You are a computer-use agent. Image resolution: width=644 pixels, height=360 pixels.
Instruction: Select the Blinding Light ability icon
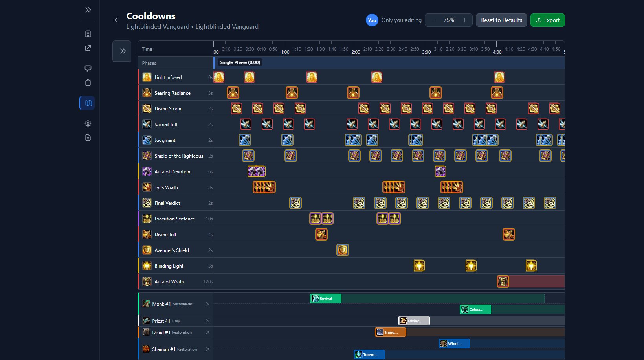[147, 266]
